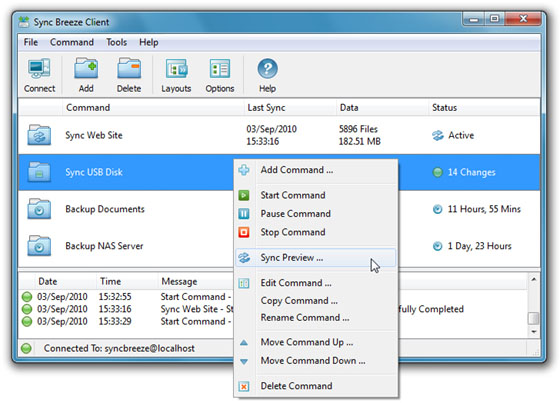Click the red X icon for Delete Command
This screenshot has width=560, height=403.
pyautogui.click(x=244, y=386)
